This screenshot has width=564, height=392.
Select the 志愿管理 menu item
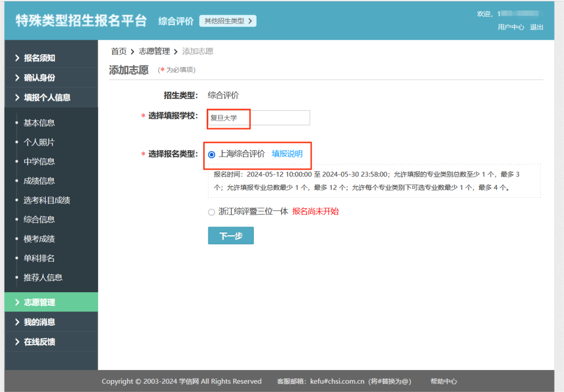pos(39,302)
